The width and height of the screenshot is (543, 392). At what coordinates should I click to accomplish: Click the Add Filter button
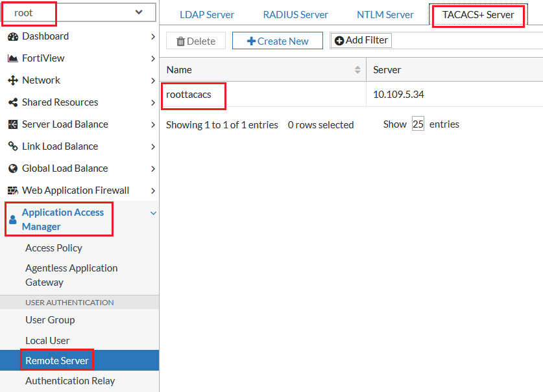[x=361, y=40]
